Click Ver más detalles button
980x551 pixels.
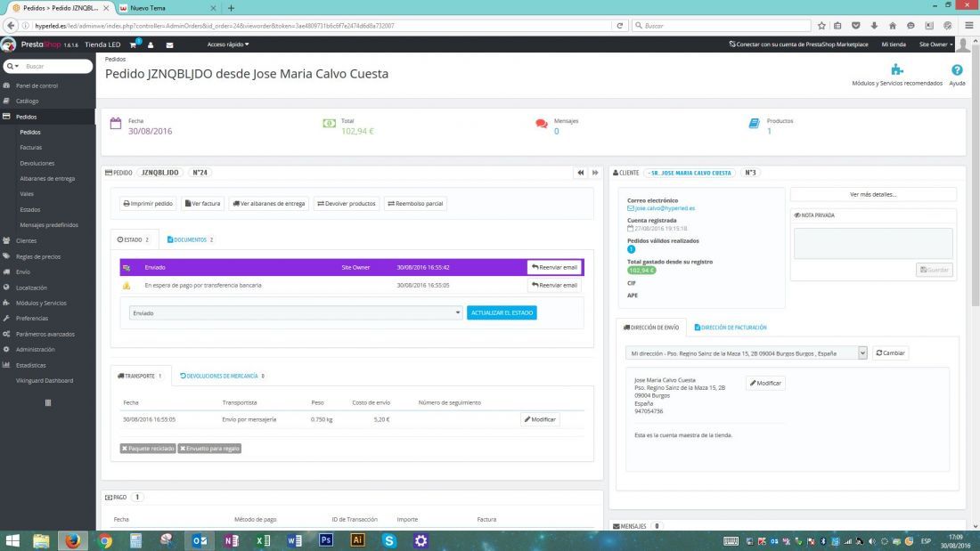point(873,194)
